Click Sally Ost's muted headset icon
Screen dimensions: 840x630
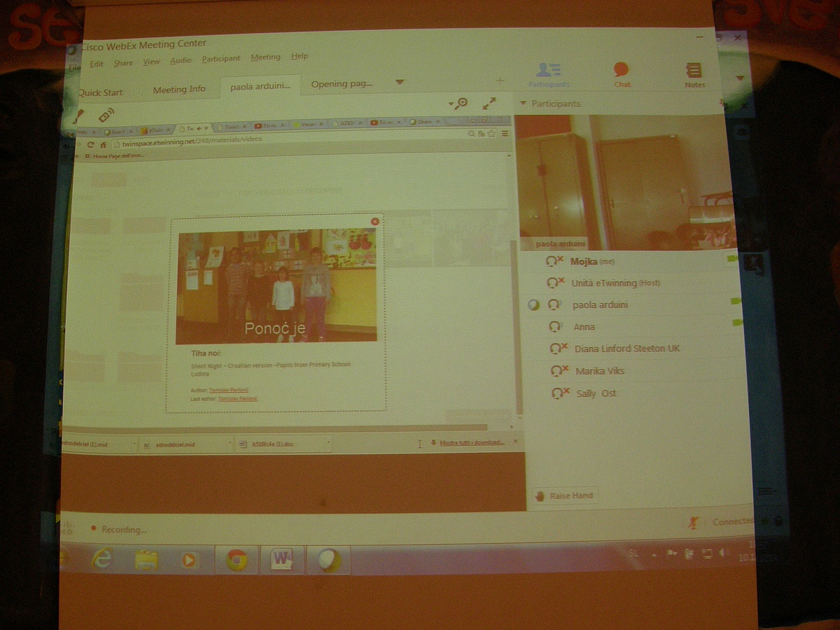tap(559, 393)
